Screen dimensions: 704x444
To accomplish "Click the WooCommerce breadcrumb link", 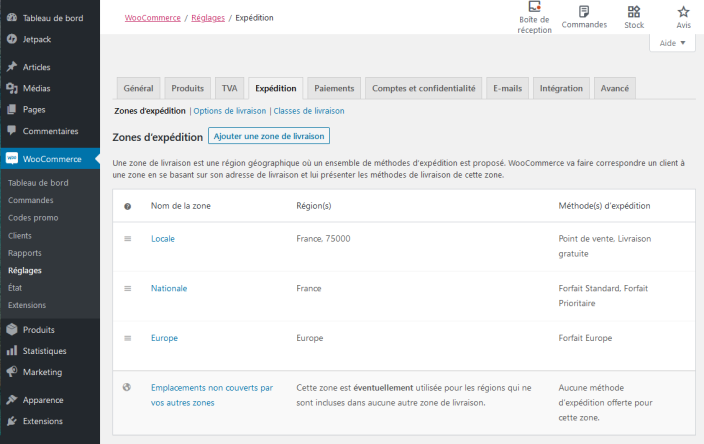I will 153,18.
